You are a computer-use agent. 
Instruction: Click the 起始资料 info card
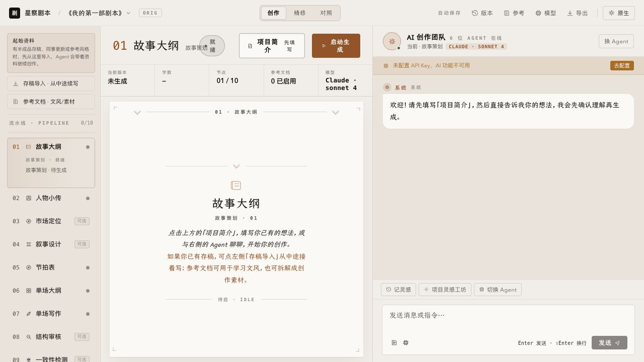51,53
